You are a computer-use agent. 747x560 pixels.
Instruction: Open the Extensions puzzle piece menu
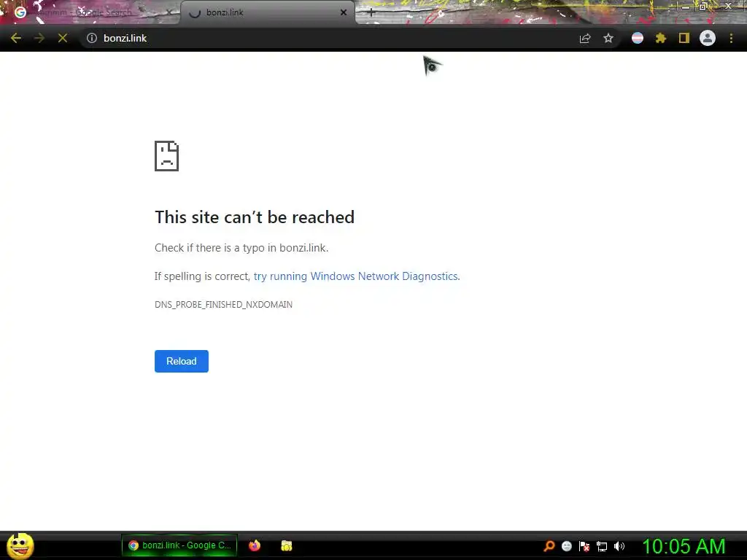(661, 38)
